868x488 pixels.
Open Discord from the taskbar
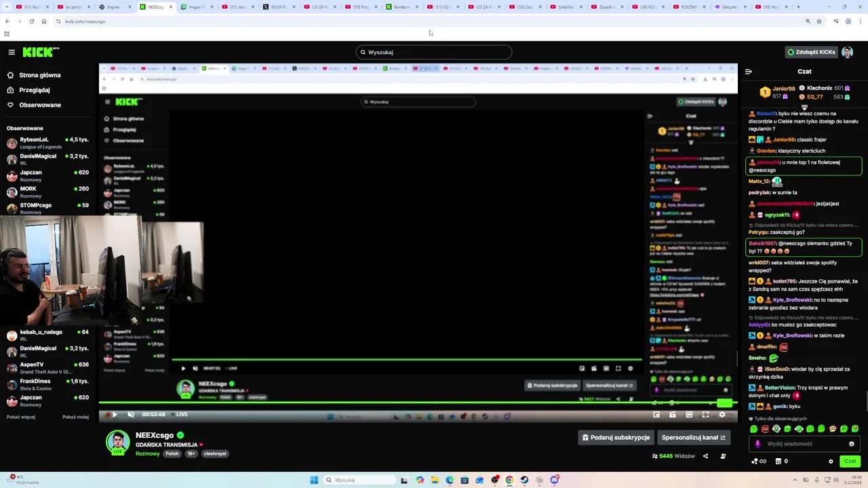tap(555, 480)
